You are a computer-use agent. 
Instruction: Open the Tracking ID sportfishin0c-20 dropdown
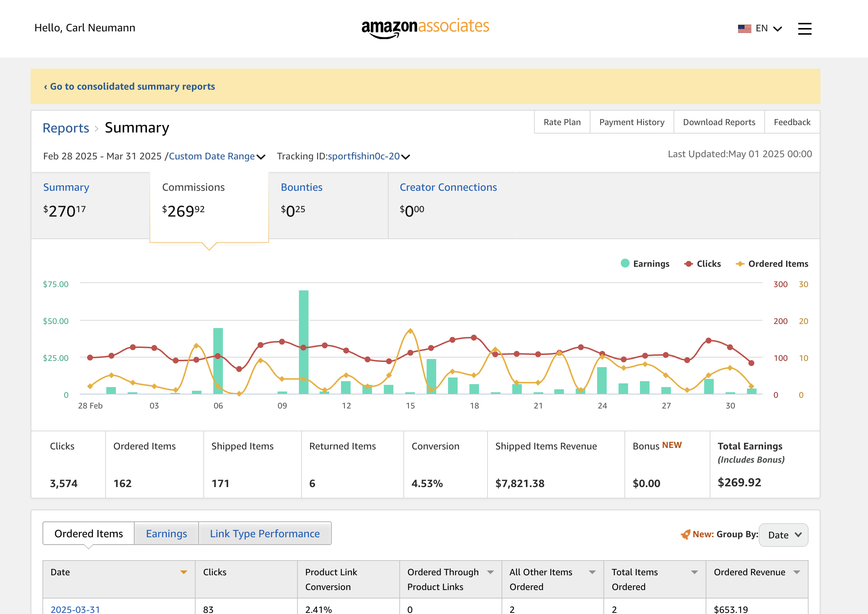pos(369,156)
